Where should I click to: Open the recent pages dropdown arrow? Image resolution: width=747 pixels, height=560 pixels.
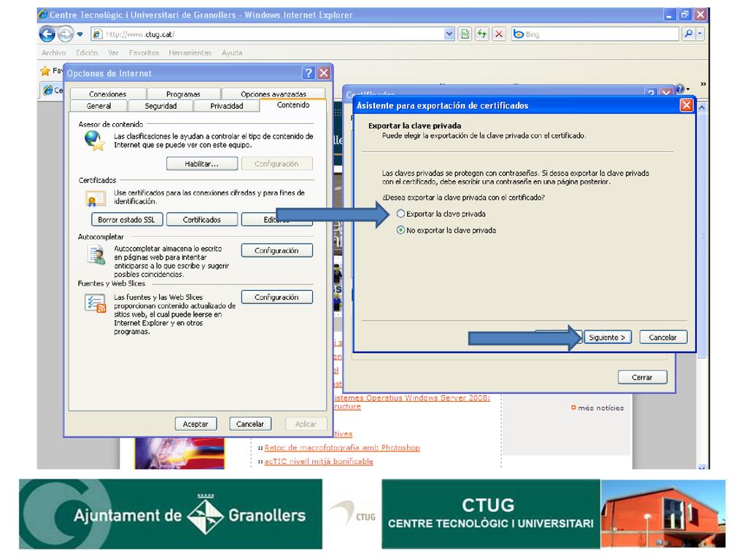click(x=80, y=34)
